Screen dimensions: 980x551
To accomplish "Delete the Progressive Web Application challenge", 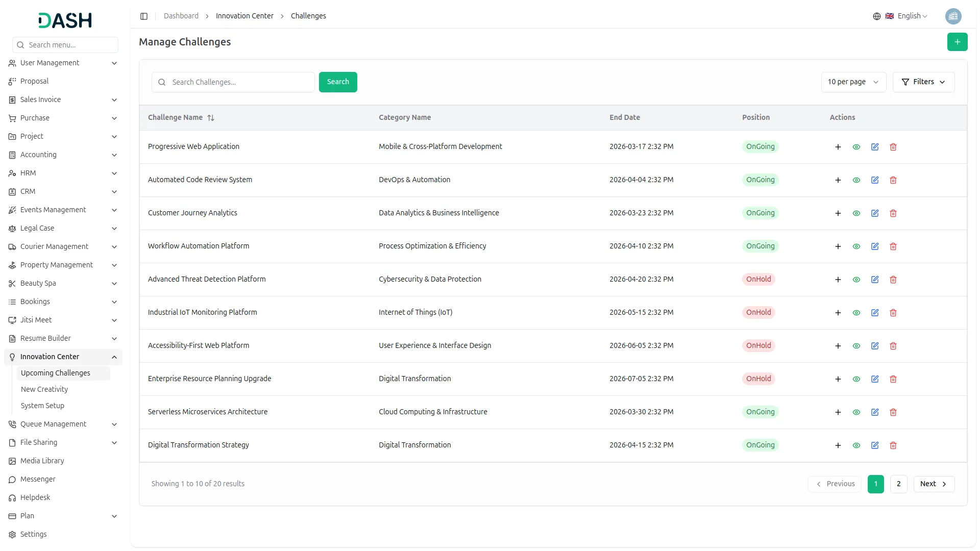I will (x=893, y=147).
